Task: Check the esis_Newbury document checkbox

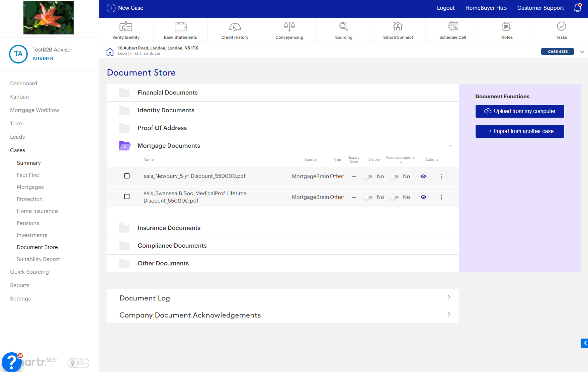Action: pyautogui.click(x=127, y=176)
